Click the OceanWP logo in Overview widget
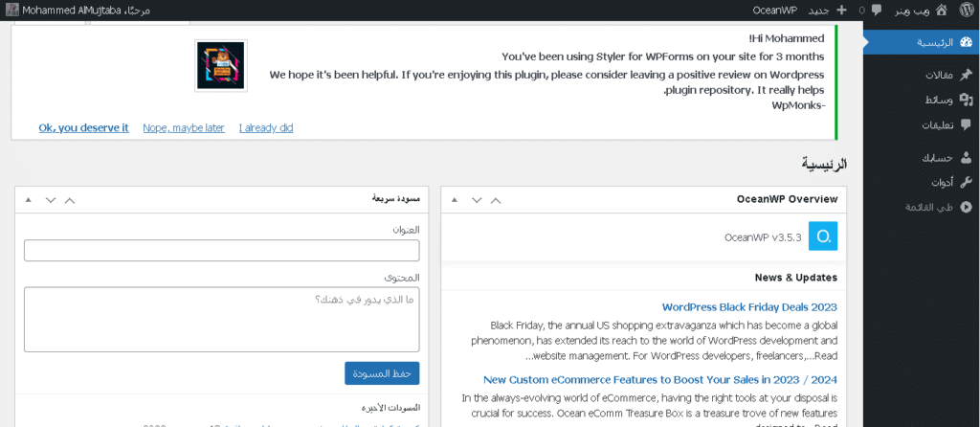The width and height of the screenshot is (980, 427). click(x=823, y=236)
